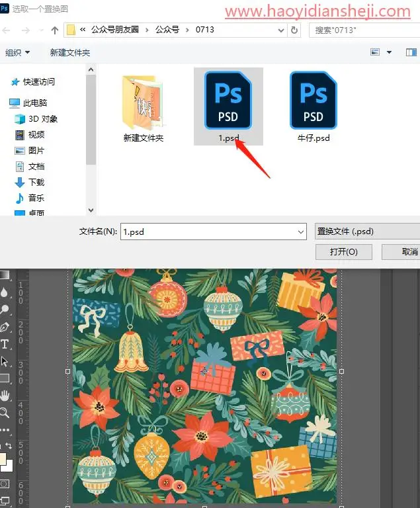Image resolution: width=420 pixels, height=508 pixels.
Task: Select the 1.psd file
Action: [x=228, y=106]
